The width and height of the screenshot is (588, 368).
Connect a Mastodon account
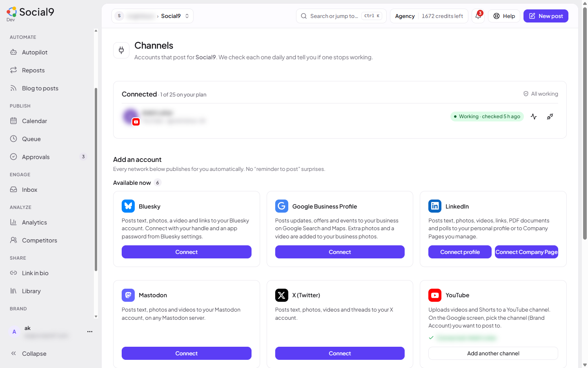tap(187, 353)
